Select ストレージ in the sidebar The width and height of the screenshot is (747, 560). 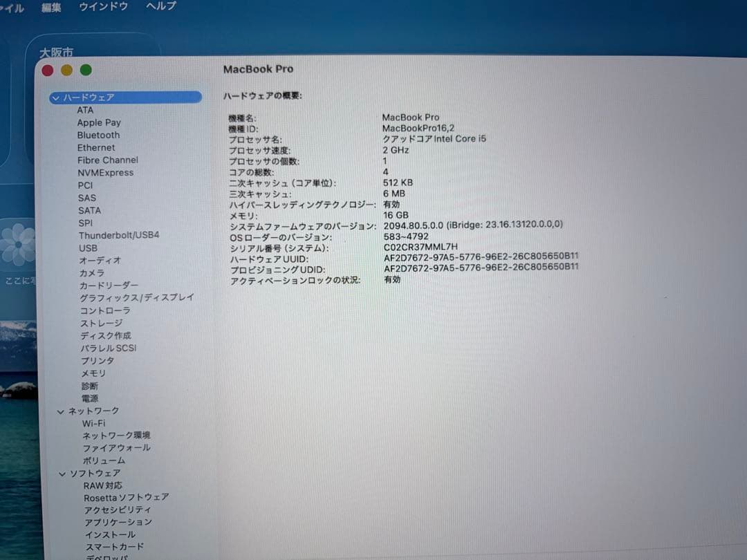click(x=102, y=323)
